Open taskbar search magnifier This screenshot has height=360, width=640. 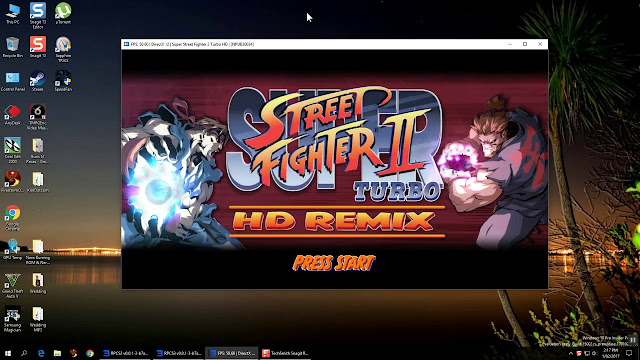[x=24, y=353]
